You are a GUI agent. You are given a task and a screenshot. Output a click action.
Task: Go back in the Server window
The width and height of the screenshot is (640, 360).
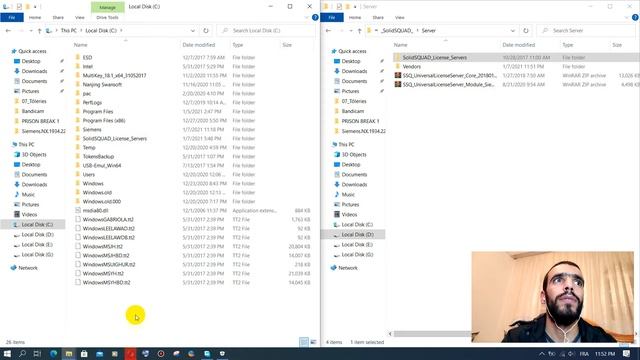click(x=328, y=31)
